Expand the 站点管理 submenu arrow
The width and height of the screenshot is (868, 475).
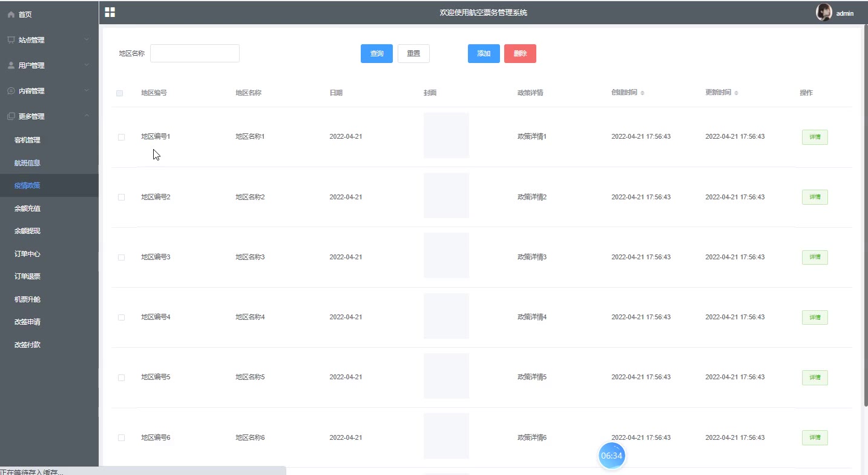(x=87, y=40)
